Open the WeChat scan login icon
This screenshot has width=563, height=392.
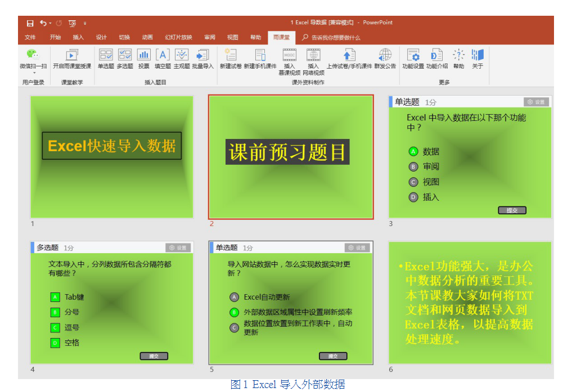point(33,55)
